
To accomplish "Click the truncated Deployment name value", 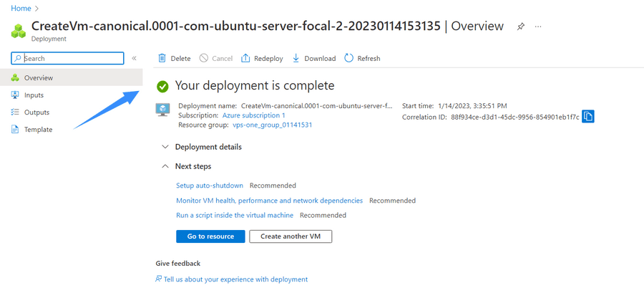I will [x=317, y=105].
